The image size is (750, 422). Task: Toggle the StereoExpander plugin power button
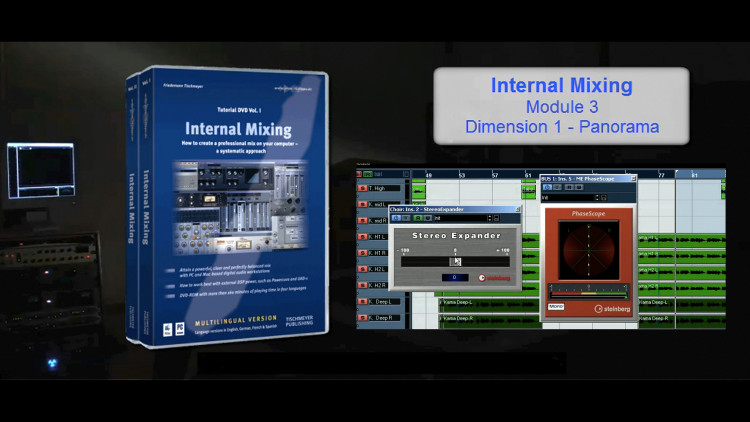click(x=396, y=218)
